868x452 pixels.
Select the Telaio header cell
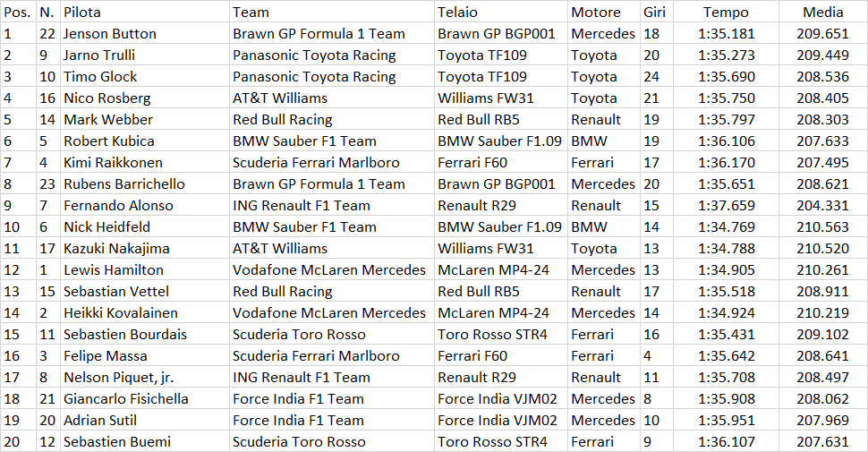(500, 12)
